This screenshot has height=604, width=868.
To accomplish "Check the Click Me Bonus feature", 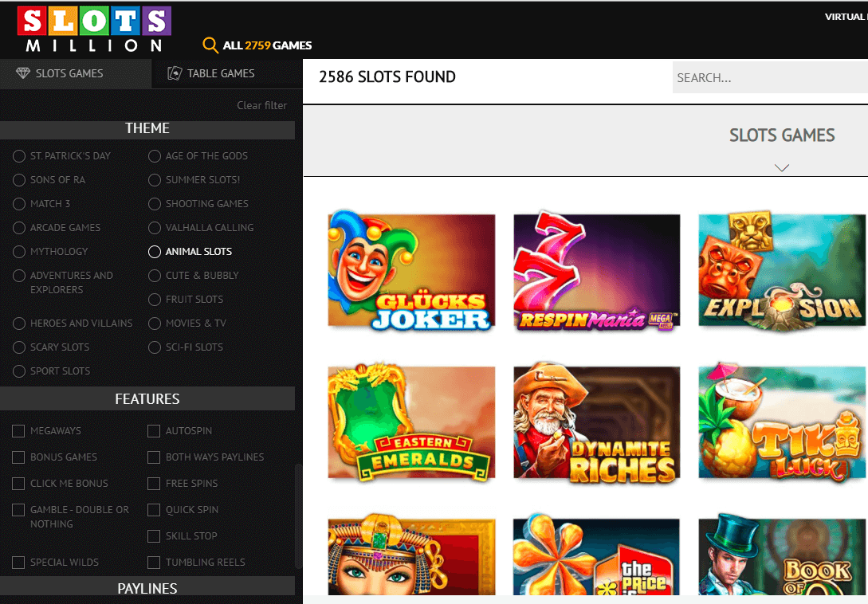I will pyautogui.click(x=18, y=484).
